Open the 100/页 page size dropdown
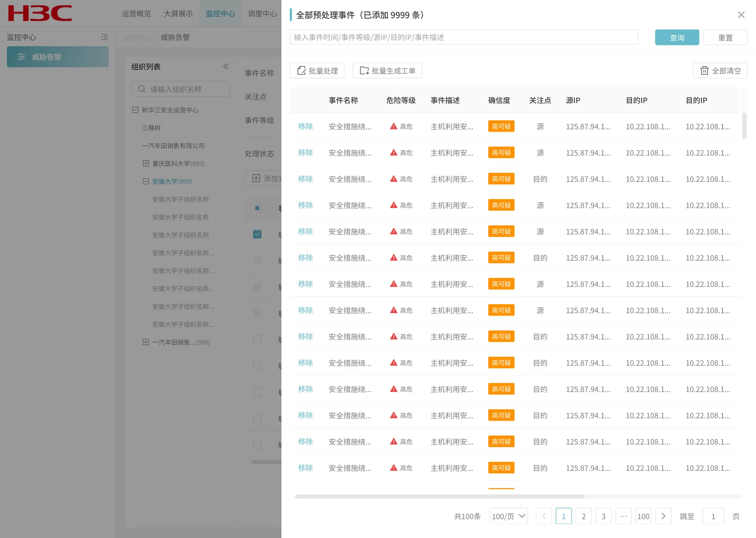Image resolution: width=756 pixels, height=538 pixels. pos(508,516)
